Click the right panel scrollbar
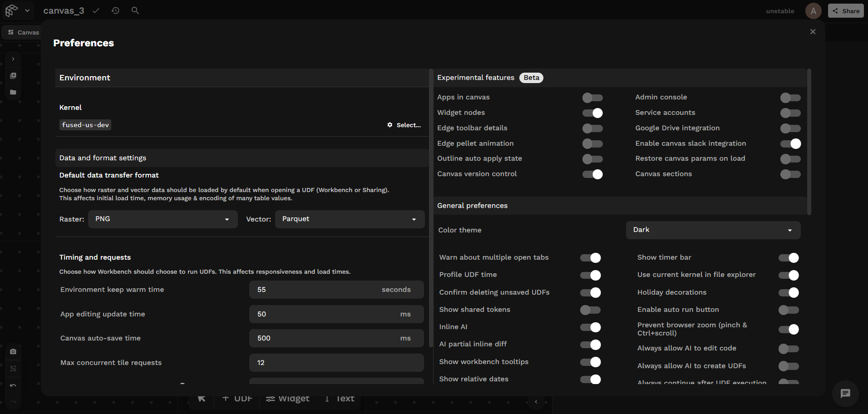The width and height of the screenshot is (868, 414). (809, 142)
